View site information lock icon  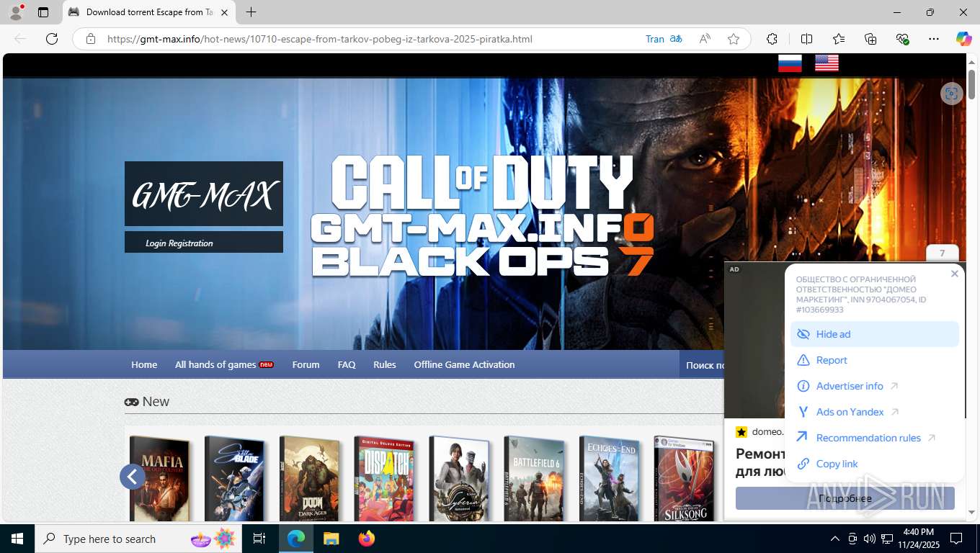click(91, 39)
